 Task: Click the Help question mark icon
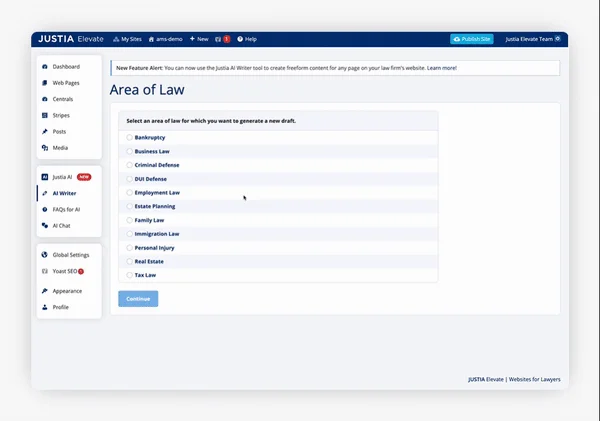click(240, 39)
